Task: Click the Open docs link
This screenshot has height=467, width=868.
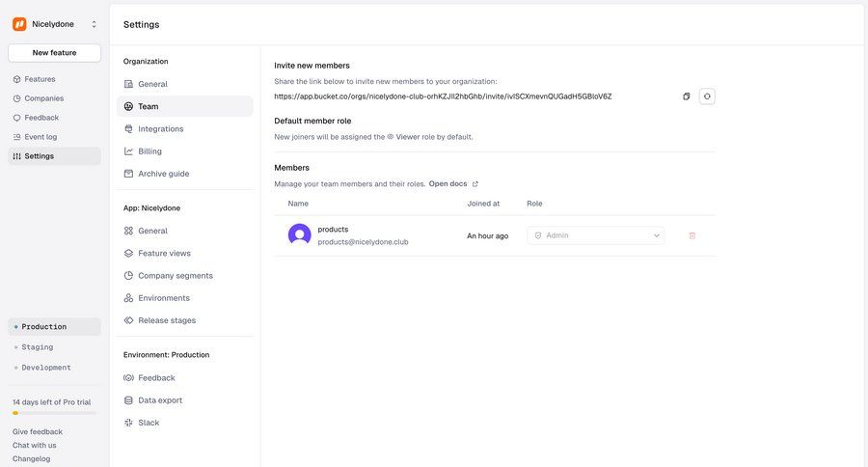Action: coord(448,184)
